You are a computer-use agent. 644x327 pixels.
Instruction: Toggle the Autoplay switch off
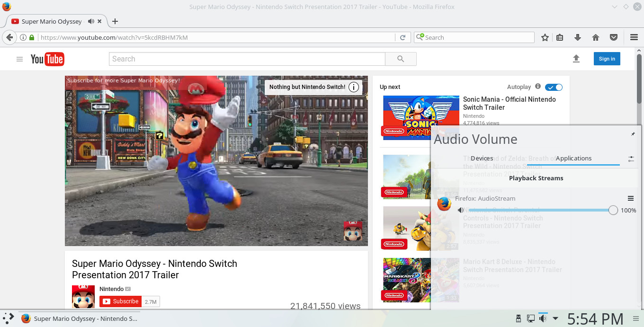554,87
